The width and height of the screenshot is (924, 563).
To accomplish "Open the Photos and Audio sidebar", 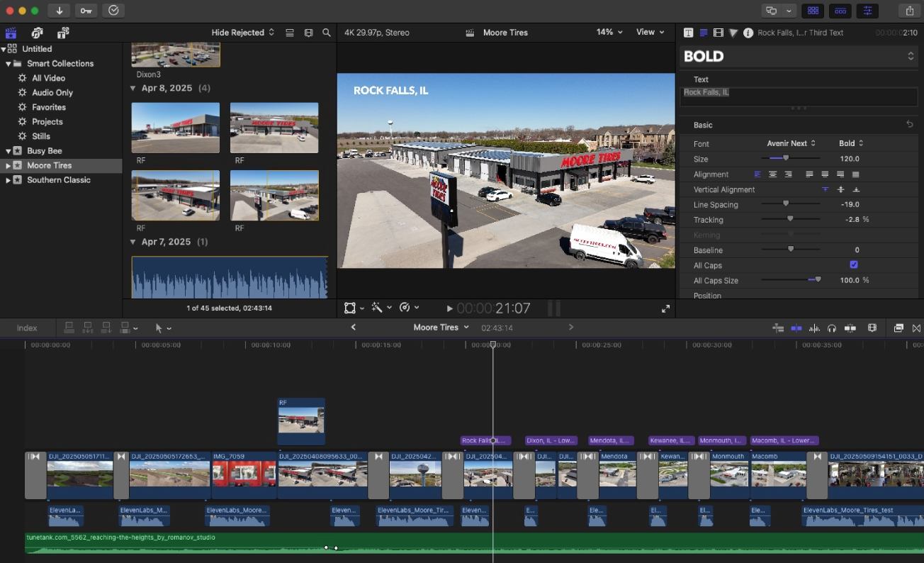I will click(37, 33).
